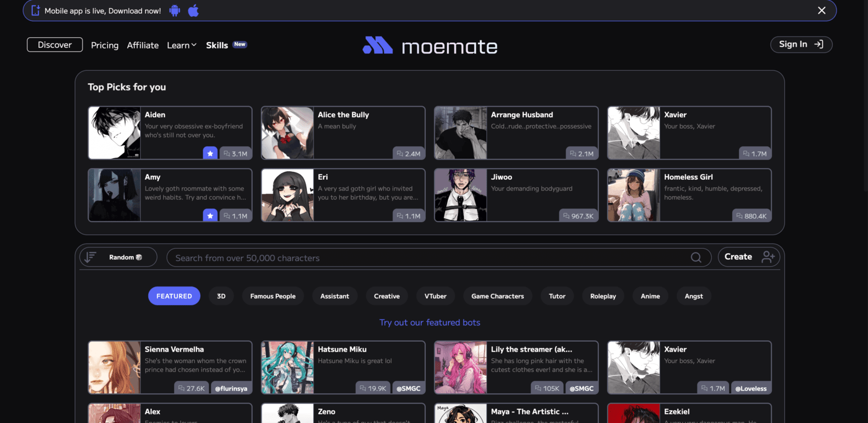Expand the Learn dropdown menu
The width and height of the screenshot is (868, 423).
[x=182, y=45]
